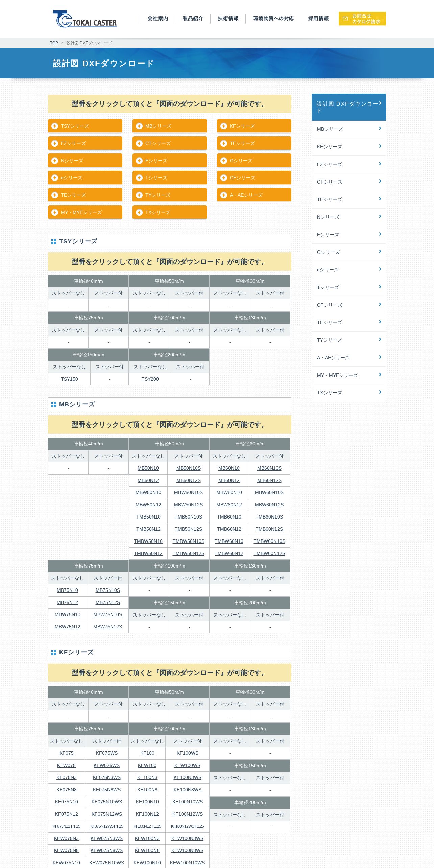
Task: Open the 技術情報 menu
Action: [228, 19]
